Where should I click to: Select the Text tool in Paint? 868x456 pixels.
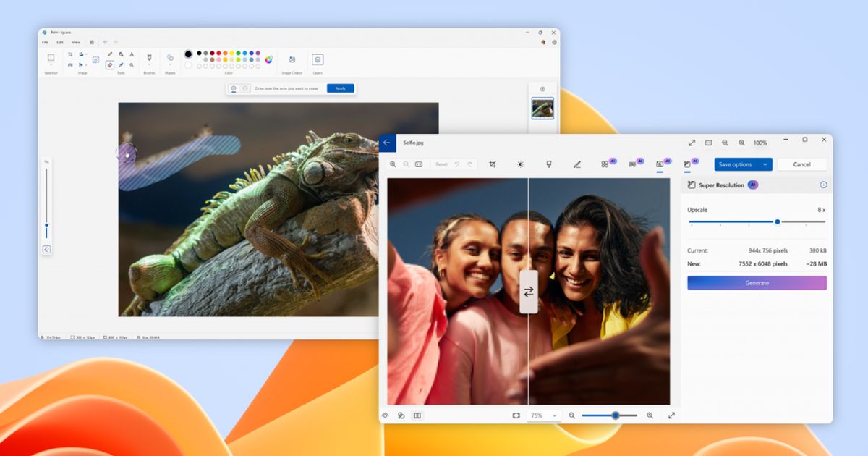click(x=132, y=54)
